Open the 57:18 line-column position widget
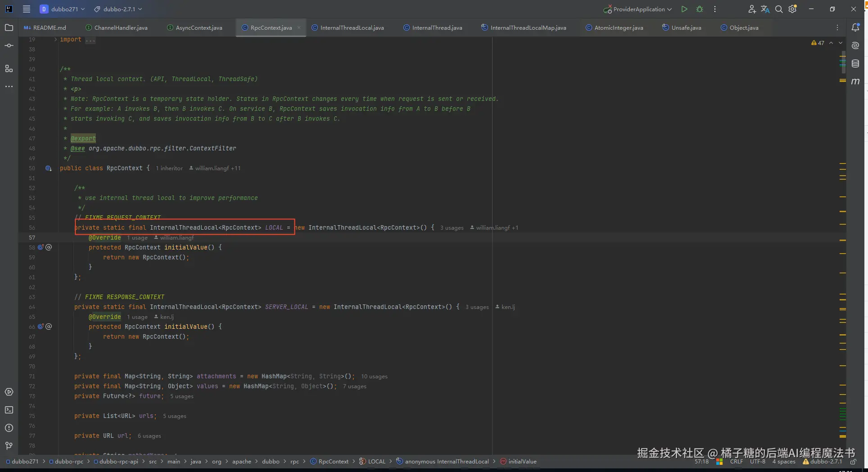Viewport: 868px width, 472px height. pos(701,462)
